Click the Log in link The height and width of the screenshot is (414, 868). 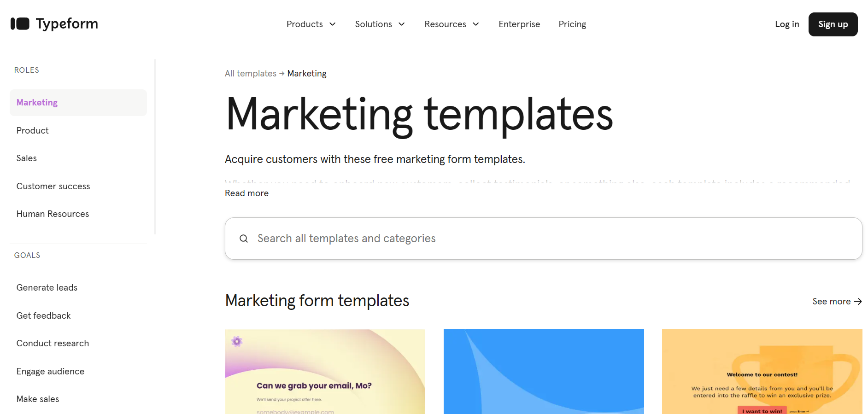[x=787, y=24]
